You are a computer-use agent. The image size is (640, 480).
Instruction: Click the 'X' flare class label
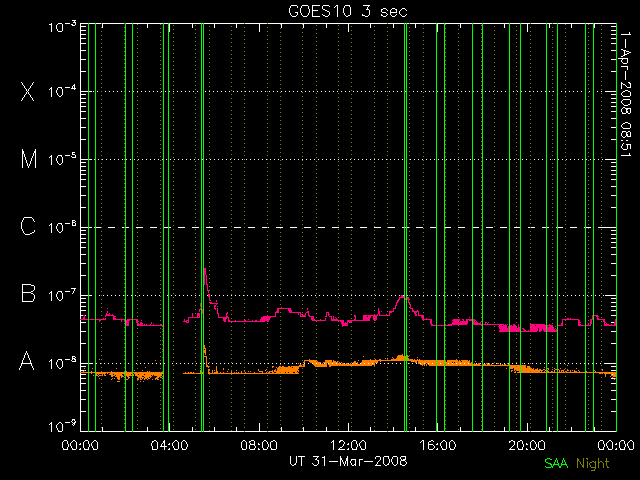tap(28, 91)
